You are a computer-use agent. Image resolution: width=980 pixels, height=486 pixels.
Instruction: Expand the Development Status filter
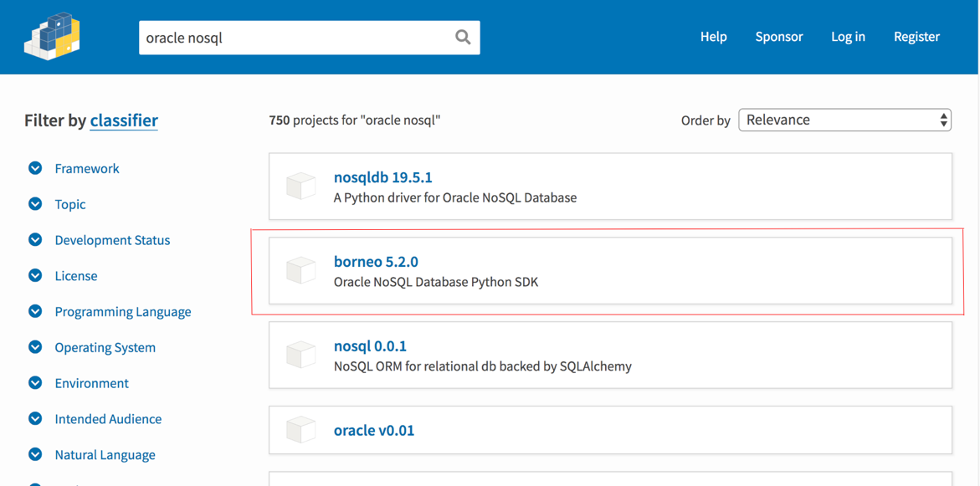[35, 240]
